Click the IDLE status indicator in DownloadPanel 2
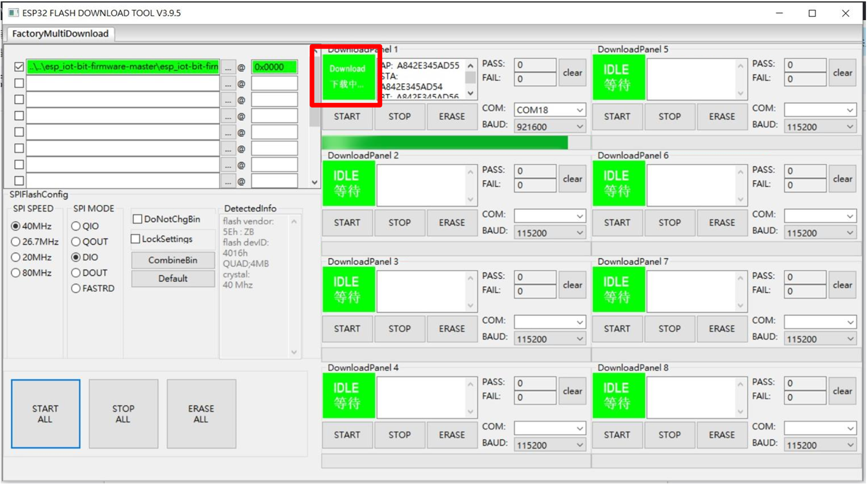868x486 pixels. point(349,183)
